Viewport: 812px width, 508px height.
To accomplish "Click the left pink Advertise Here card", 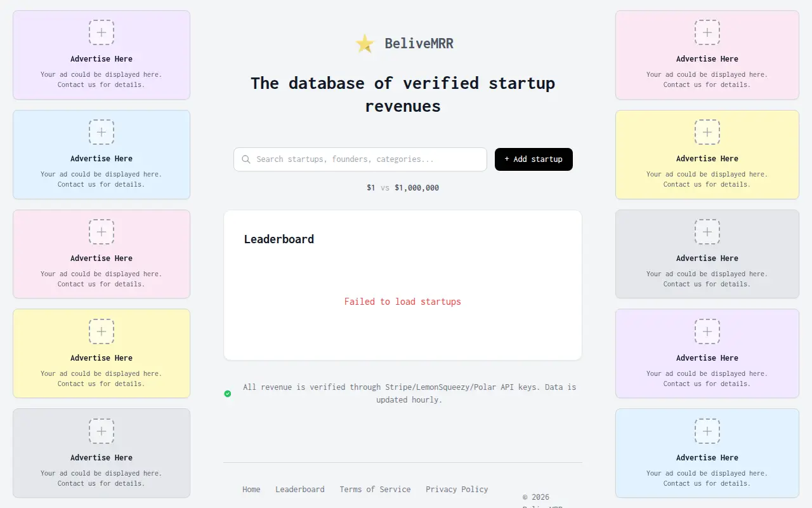I will (101, 254).
